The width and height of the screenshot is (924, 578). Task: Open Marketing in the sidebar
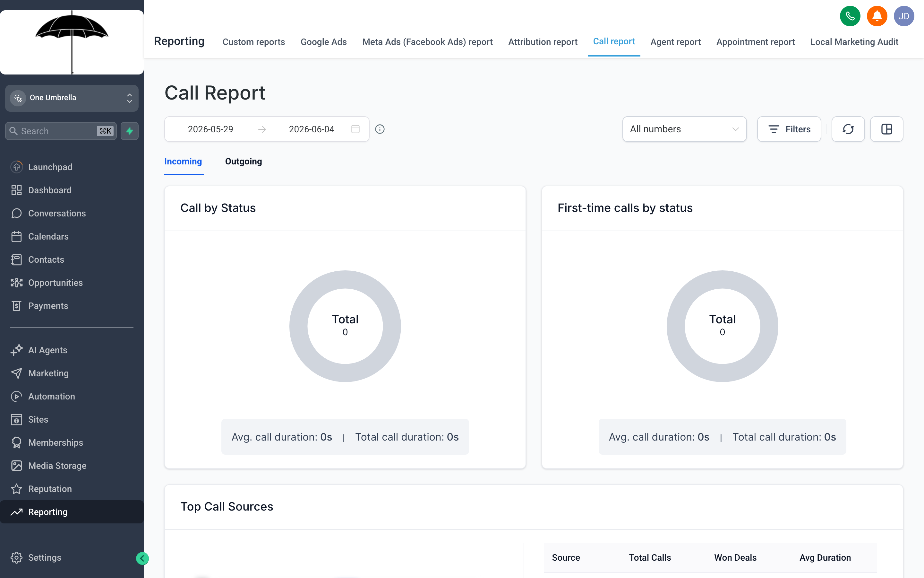[72, 373]
